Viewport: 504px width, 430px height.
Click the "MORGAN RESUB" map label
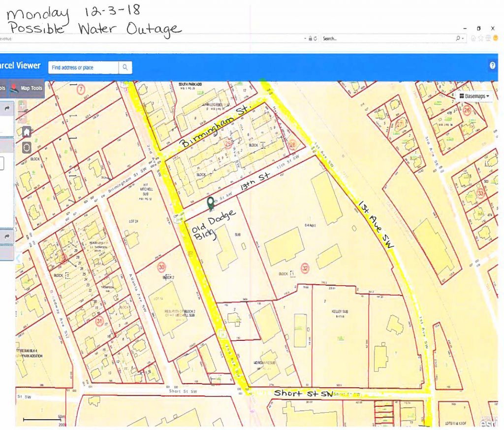tap(264, 363)
